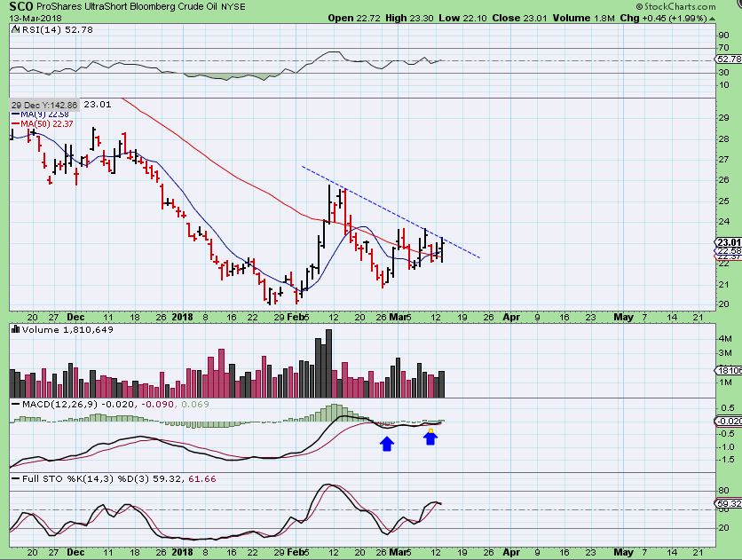Click the MACD(12,26,9) indicator label

(60, 405)
